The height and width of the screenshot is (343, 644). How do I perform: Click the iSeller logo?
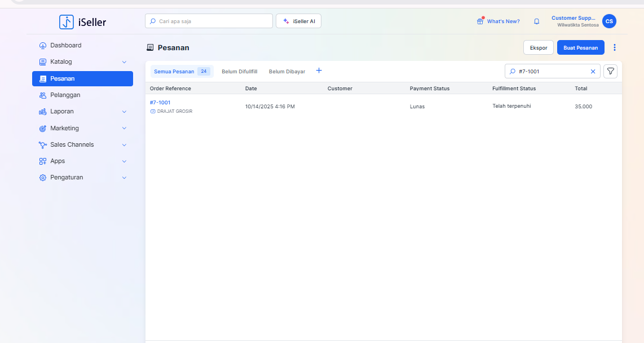pos(83,22)
